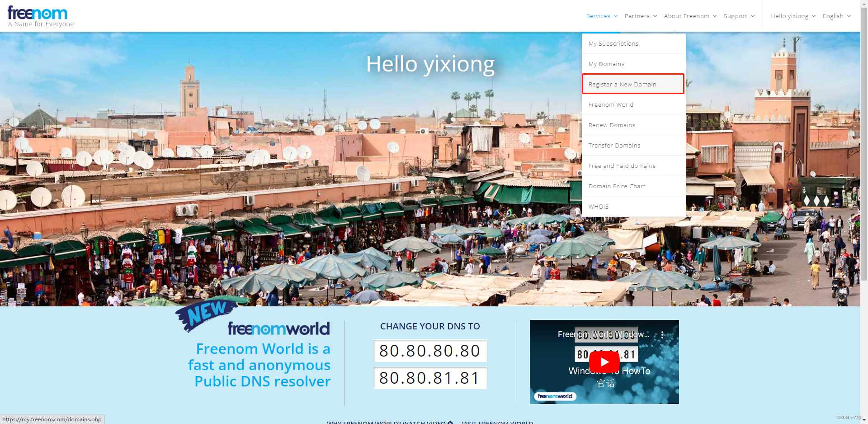Click the scrollbar down arrow

[864, 420]
